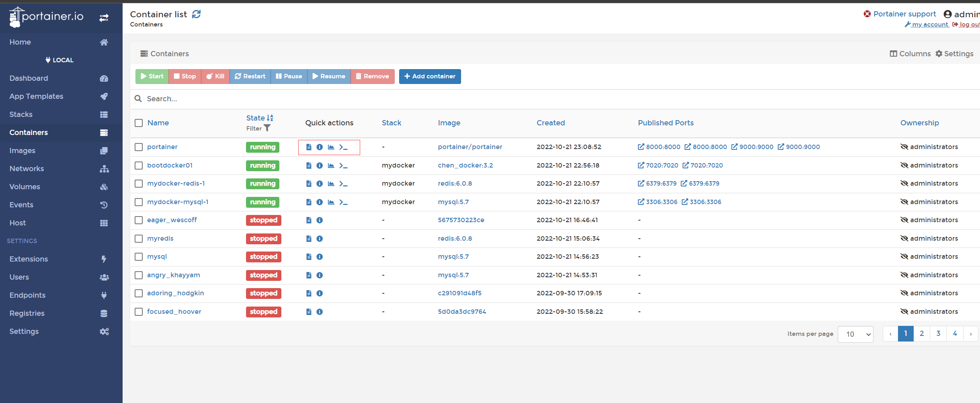Click the State filter funnel icon
Screen dimensions: 980x403
[267, 128]
